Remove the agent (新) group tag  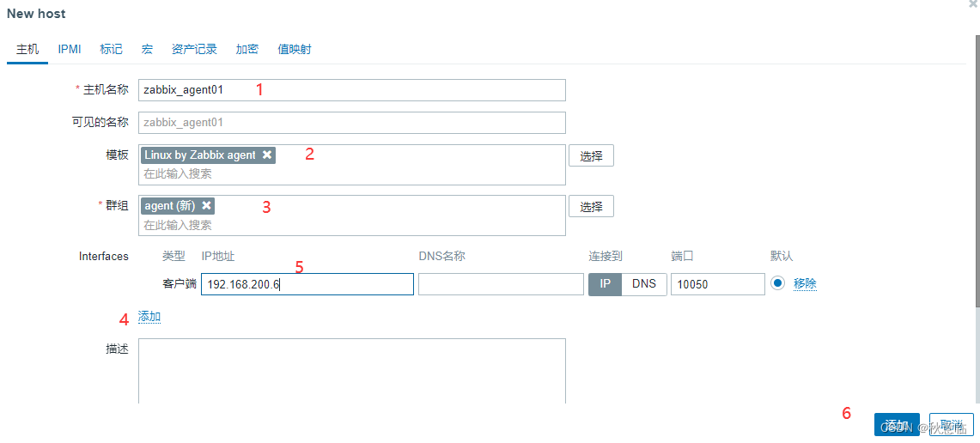[206, 205]
